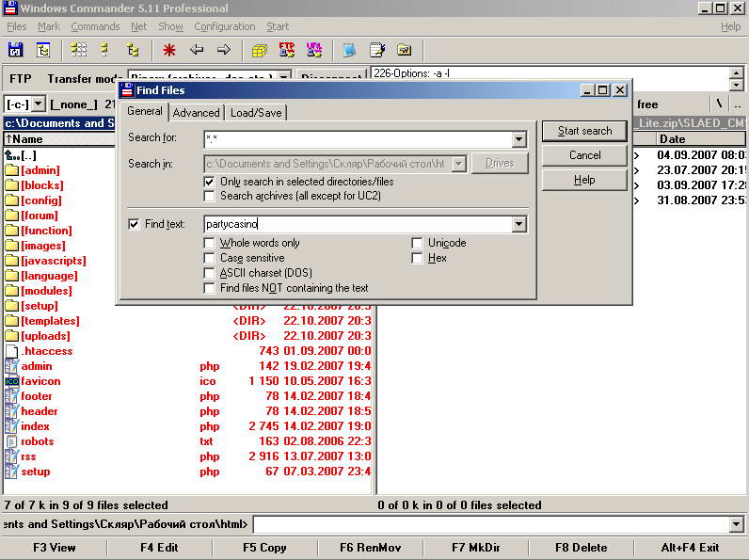Click the notepad toolbar icon
The height and width of the screenshot is (560, 749).
coord(377,50)
